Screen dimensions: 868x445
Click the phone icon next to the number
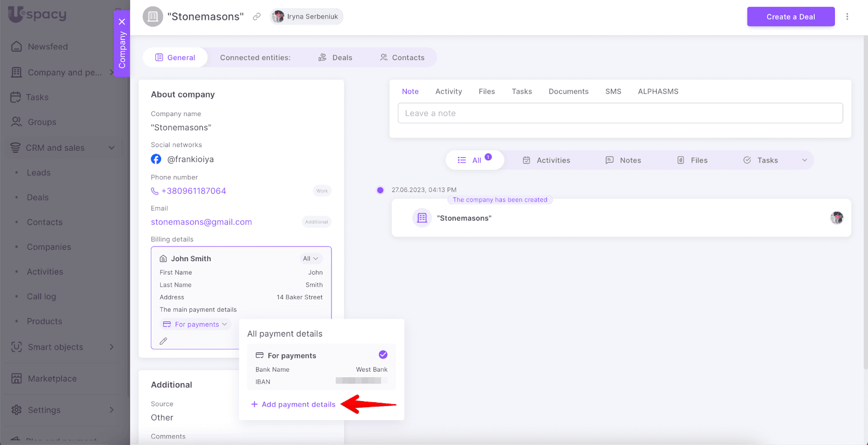tap(155, 191)
